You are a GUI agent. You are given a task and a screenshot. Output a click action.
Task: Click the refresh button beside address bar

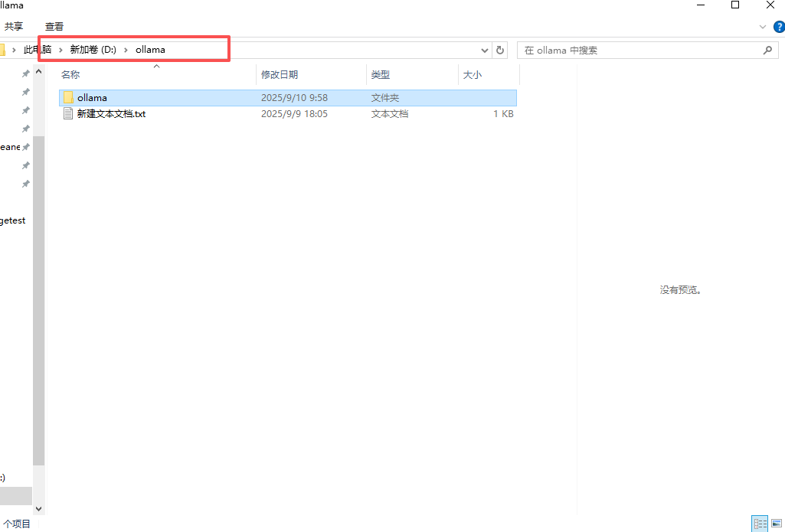tap(499, 50)
